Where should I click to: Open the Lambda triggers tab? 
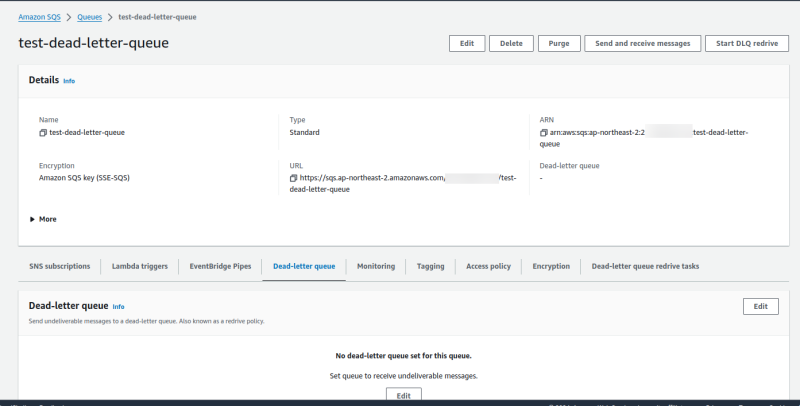pyautogui.click(x=139, y=266)
